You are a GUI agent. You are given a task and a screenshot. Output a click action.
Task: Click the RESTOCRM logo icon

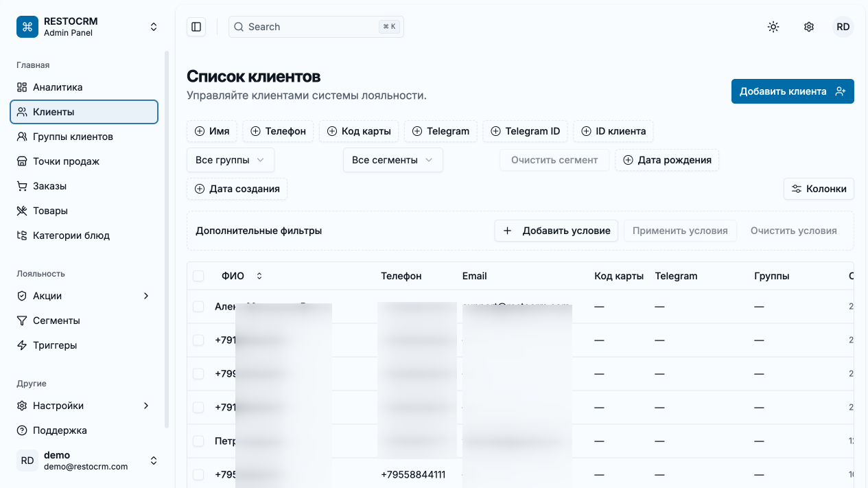27,27
